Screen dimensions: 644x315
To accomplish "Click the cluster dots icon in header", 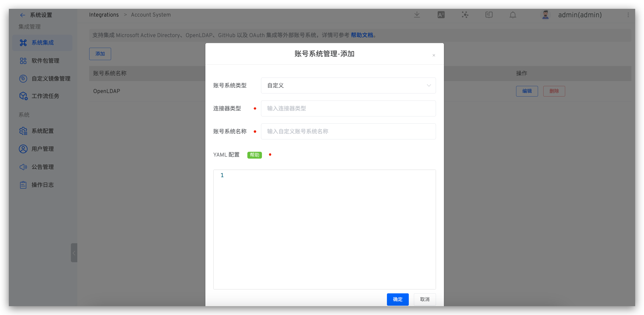I will pyautogui.click(x=465, y=15).
